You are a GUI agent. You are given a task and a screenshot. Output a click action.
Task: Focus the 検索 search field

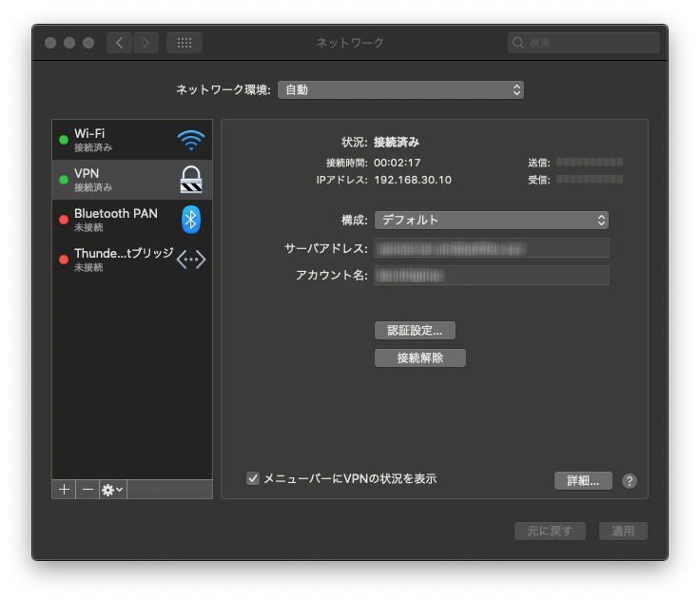pyautogui.click(x=583, y=43)
